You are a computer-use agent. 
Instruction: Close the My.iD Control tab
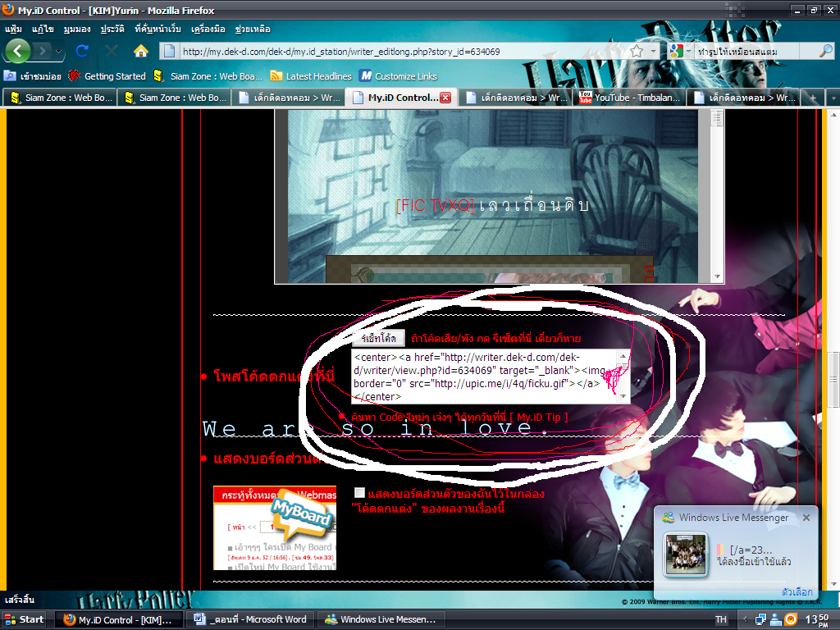[x=445, y=98]
